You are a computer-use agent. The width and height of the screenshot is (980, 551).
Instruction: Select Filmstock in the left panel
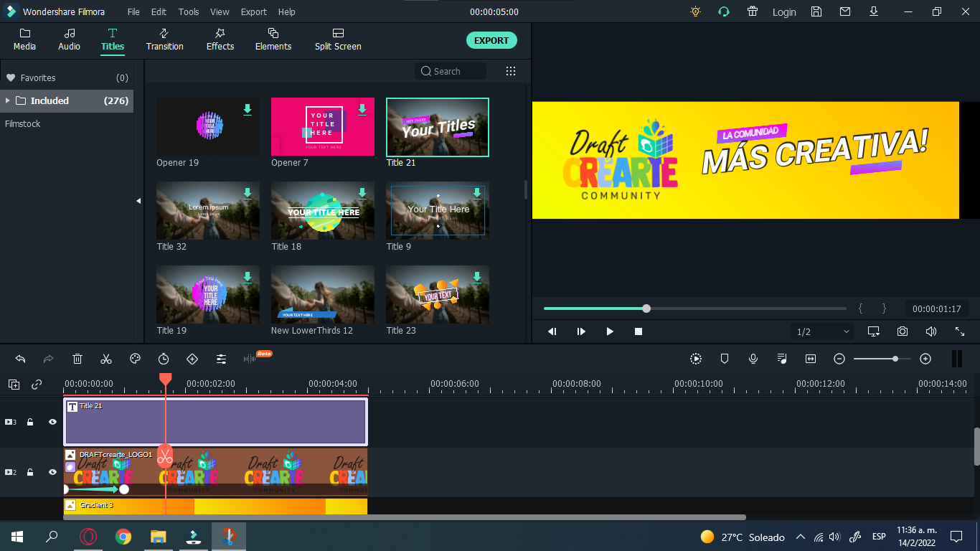pyautogui.click(x=23, y=123)
